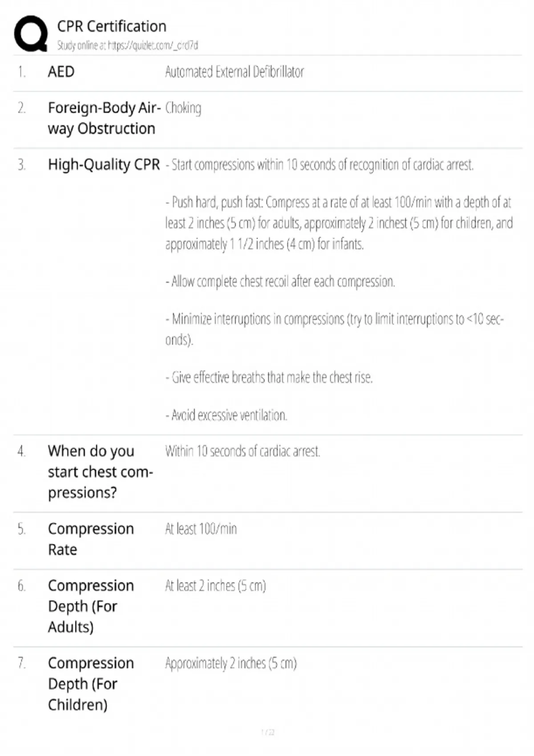Select the High-Quality CPR term
The image size is (534, 756).
point(104,165)
